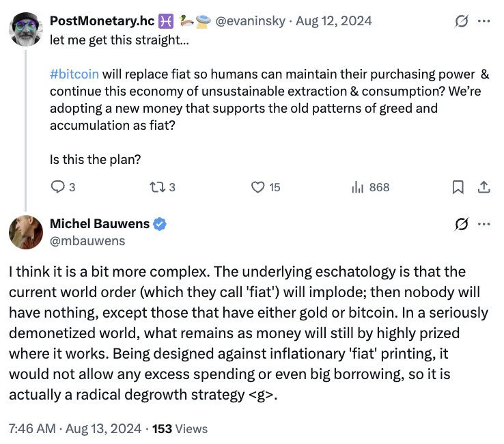Click Grok icon on Michel Bauwens reply
Screen dimensions: 504x444
coord(461,224)
